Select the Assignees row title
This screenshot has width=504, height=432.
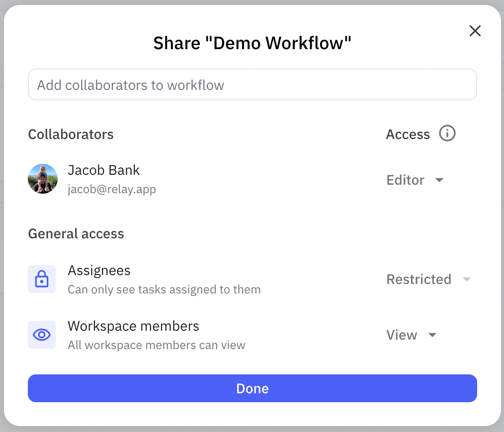click(99, 271)
